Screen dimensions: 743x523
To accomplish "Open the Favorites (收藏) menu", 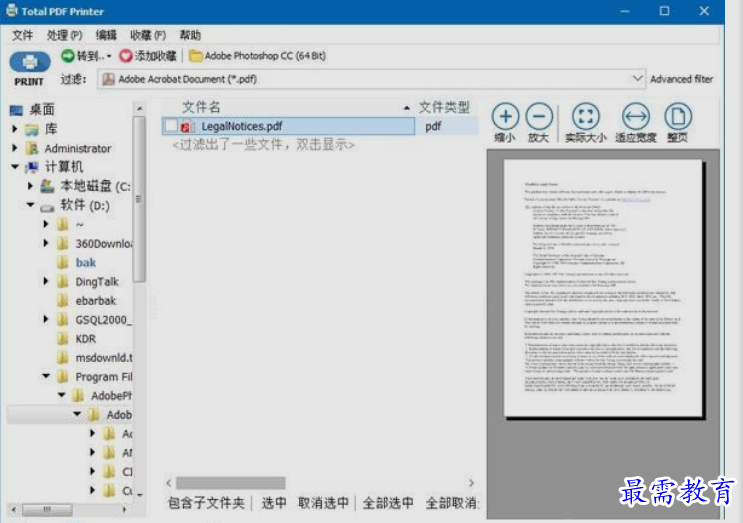I will 148,35.
